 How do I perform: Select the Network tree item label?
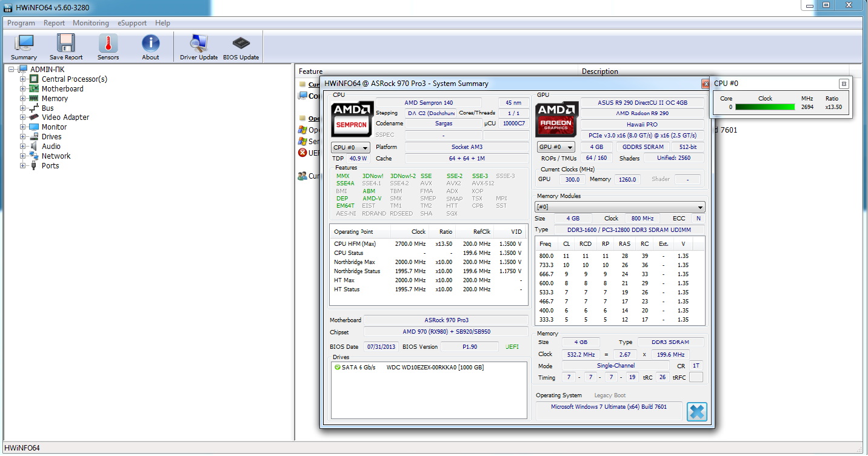(56, 156)
